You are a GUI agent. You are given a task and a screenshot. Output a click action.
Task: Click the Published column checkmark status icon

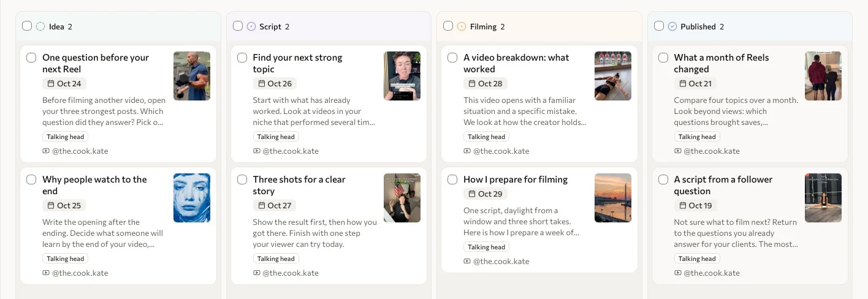click(x=672, y=26)
